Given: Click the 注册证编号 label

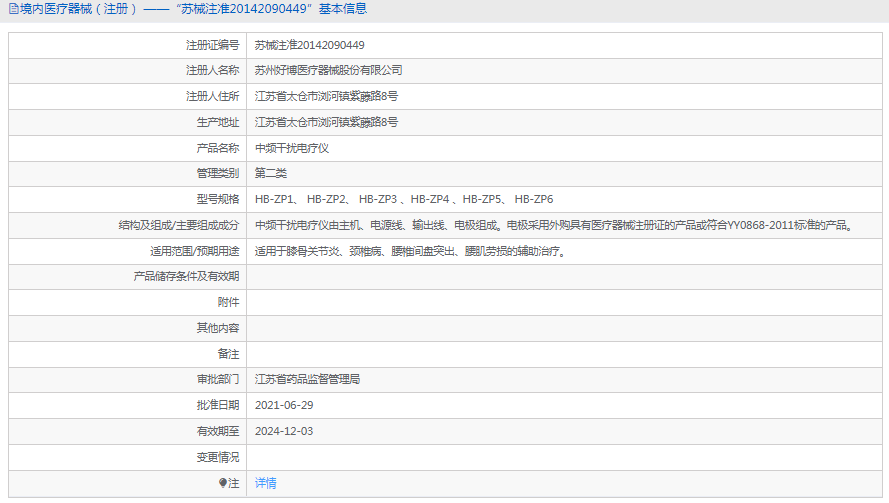Looking at the screenshot, I should (x=213, y=45).
